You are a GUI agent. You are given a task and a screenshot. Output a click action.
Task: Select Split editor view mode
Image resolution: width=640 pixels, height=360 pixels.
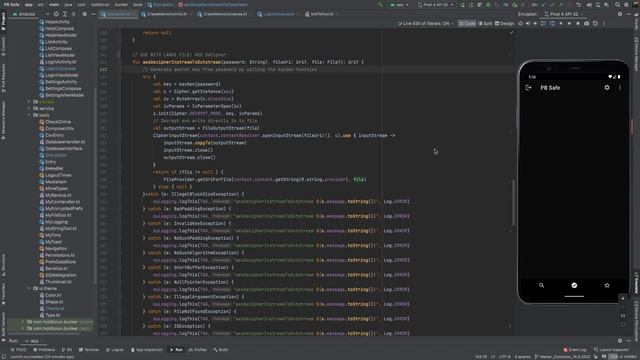click(485, 24)
